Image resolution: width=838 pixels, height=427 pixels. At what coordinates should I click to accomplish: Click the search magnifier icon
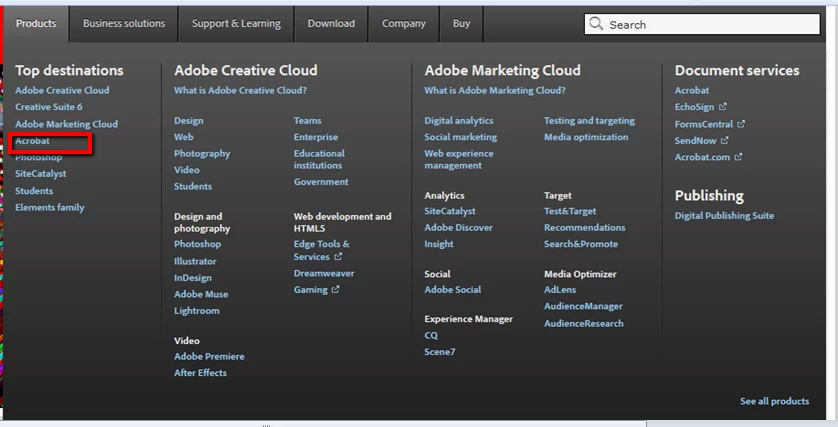596,24
